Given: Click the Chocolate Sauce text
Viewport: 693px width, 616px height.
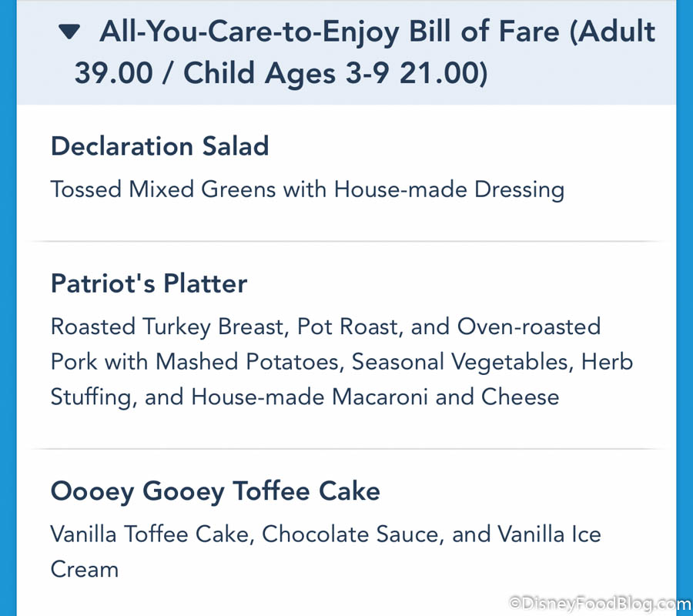Looking at the screenshot, I should click(x=350, y=534).
